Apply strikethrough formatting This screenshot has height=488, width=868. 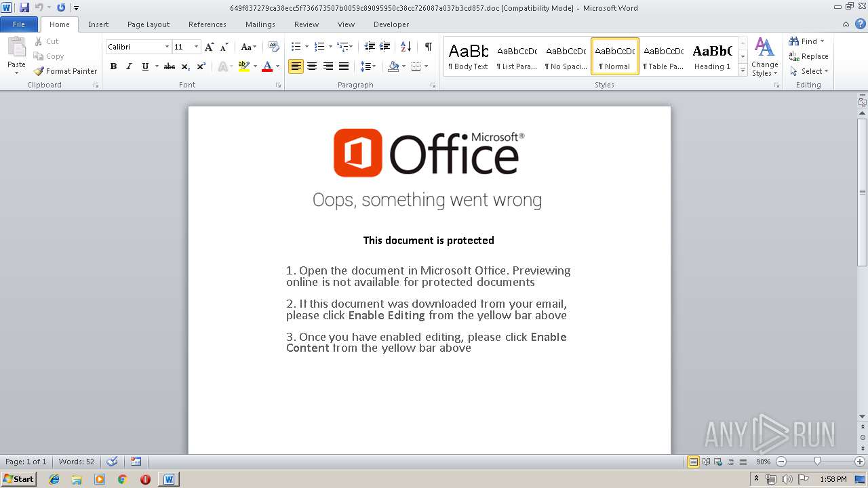pos(170,66)
